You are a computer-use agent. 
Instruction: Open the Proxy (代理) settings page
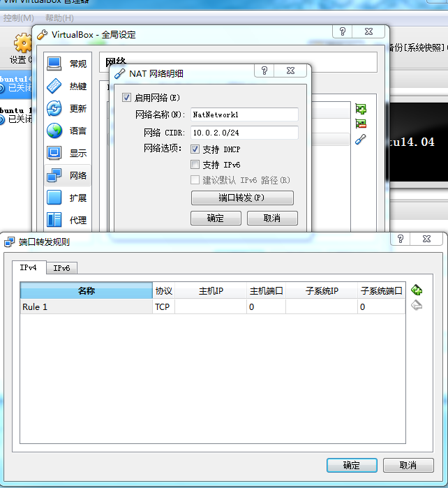(68, 220)
